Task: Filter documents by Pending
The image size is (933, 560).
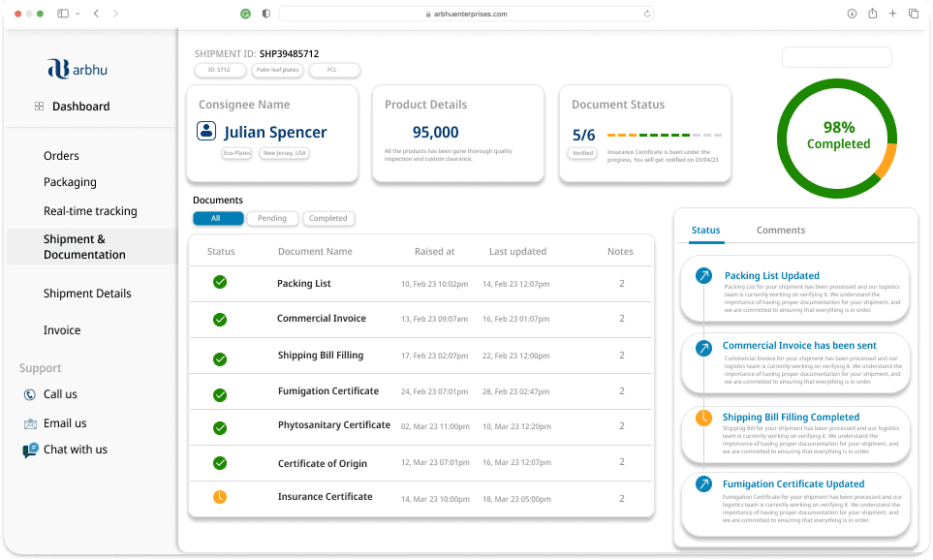Action: 271,219
